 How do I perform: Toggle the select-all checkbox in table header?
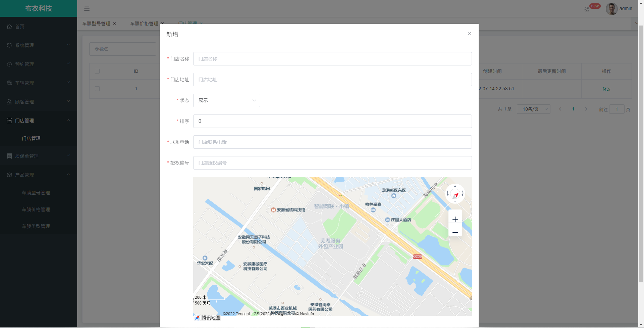click(97, 71)
